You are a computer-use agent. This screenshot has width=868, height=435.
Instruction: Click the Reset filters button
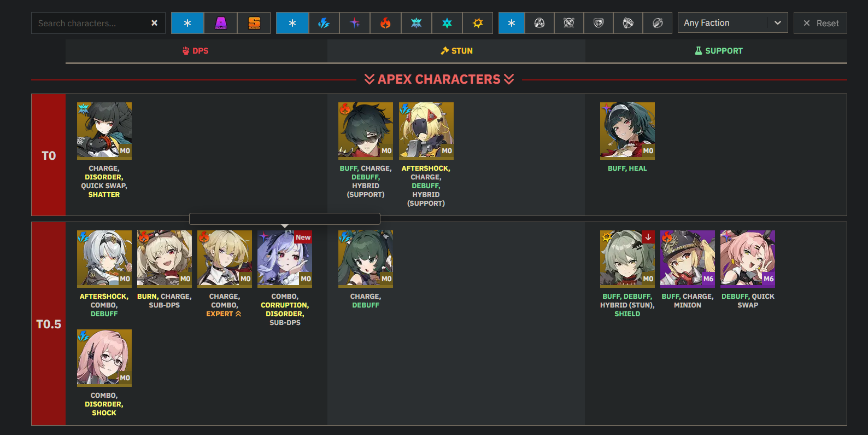point(820,23)
